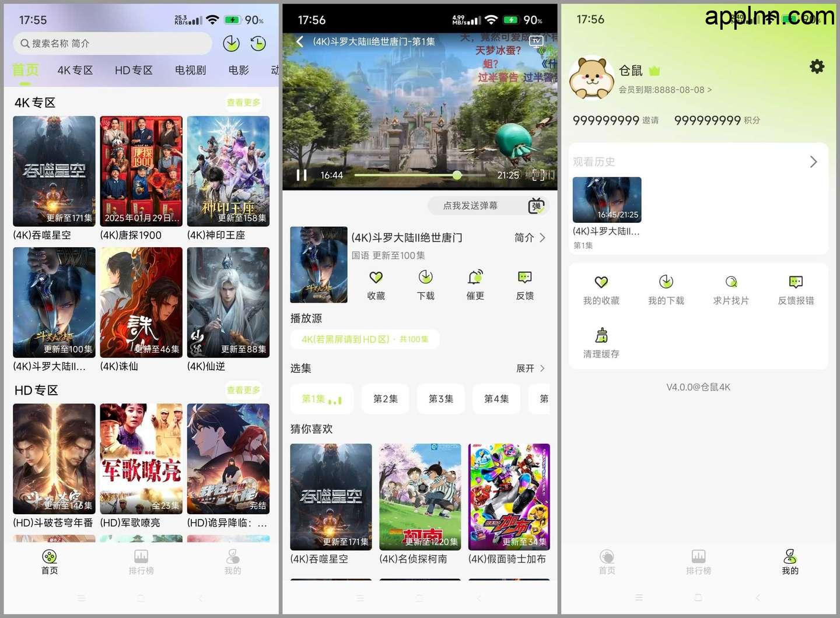Screen dimensions: 840x618
Task: Open membership expiry 会员到期 link
Action: coord(665,90)
